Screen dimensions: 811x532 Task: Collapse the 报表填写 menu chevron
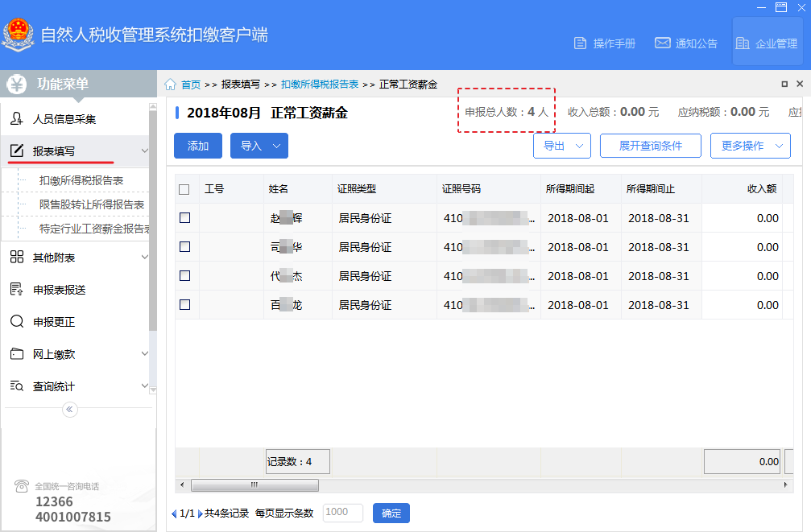click(144, 151)
